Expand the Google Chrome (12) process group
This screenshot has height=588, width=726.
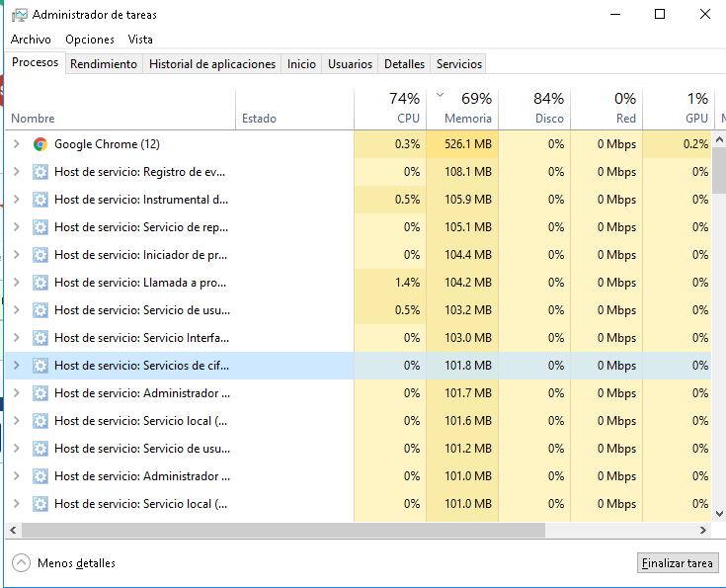[x=17, y=144]
